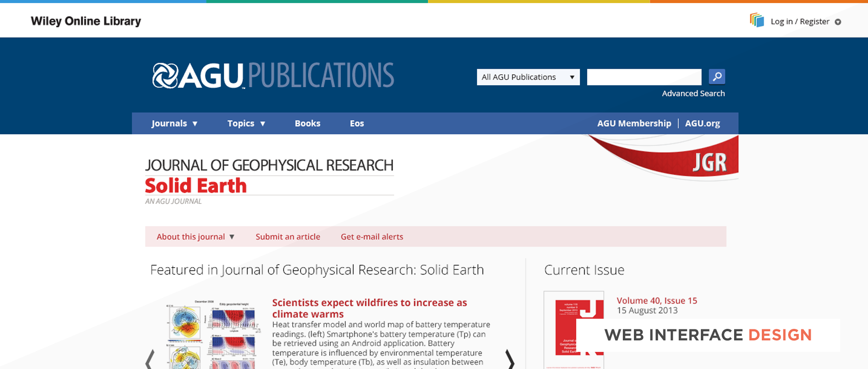Go to previous featured article arrow
This screenshot has height=369, width=868.
(149, 359)
